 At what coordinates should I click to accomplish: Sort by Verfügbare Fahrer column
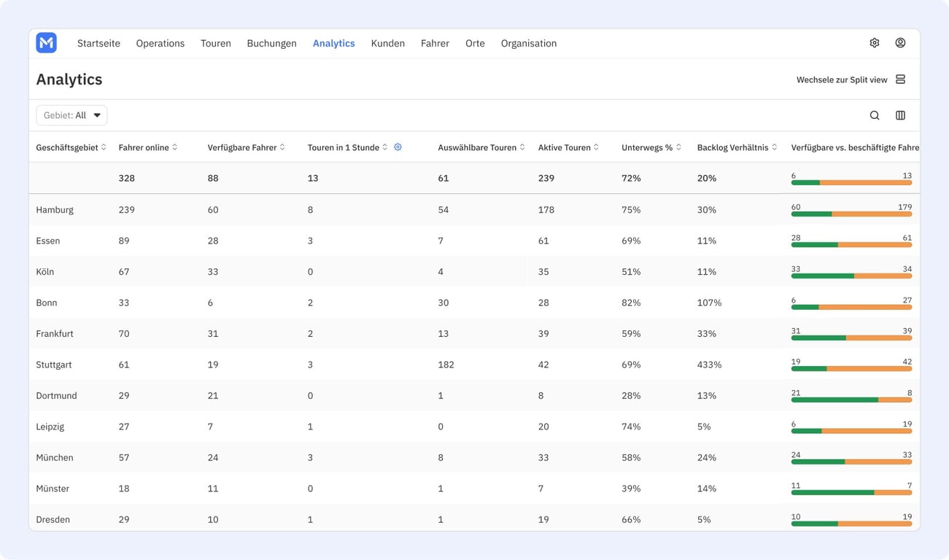(x=282, y=147)
